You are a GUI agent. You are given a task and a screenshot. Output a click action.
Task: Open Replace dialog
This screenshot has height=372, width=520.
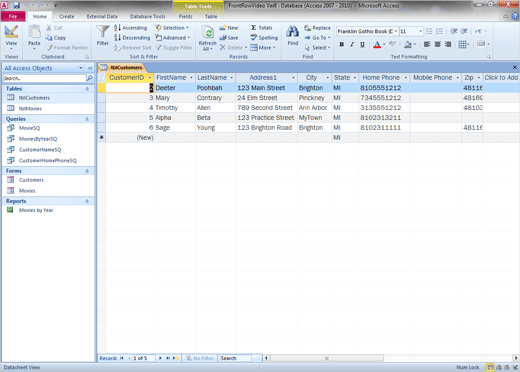pos(317,28)
